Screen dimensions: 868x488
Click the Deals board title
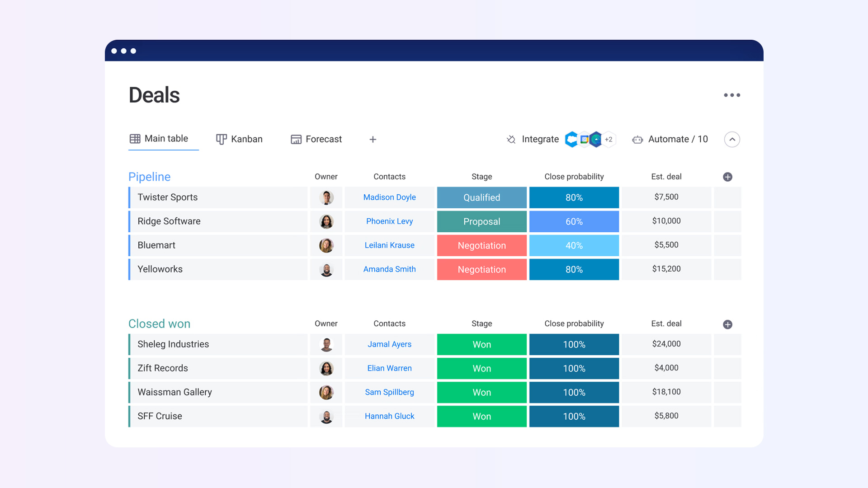pyautogui.click(x=154, y=95)
